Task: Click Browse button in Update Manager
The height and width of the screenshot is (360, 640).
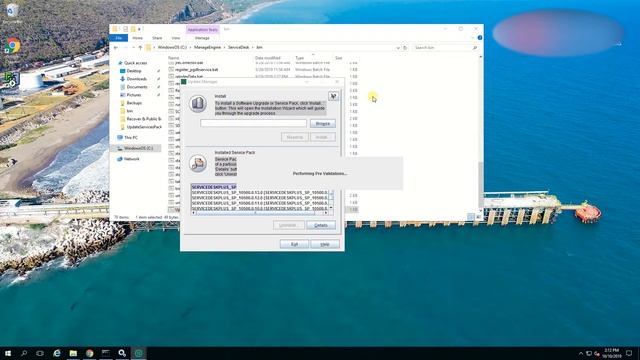Action: pos(322,123)
